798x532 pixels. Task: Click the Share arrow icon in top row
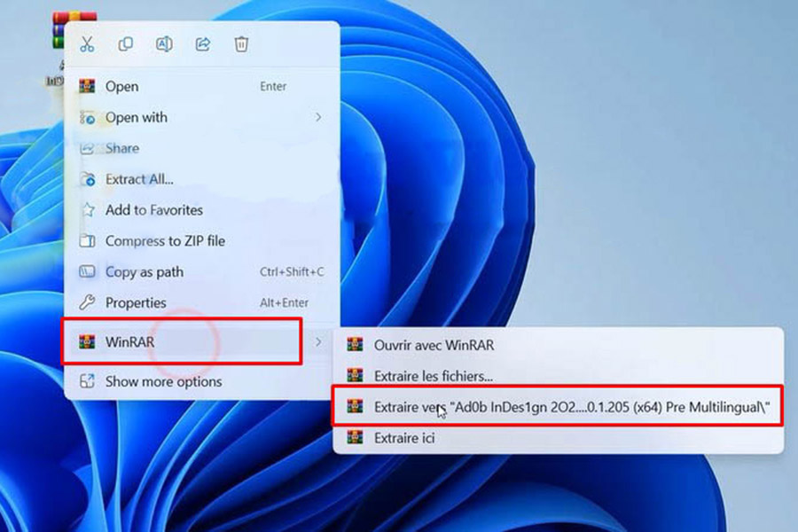point(202,44)
